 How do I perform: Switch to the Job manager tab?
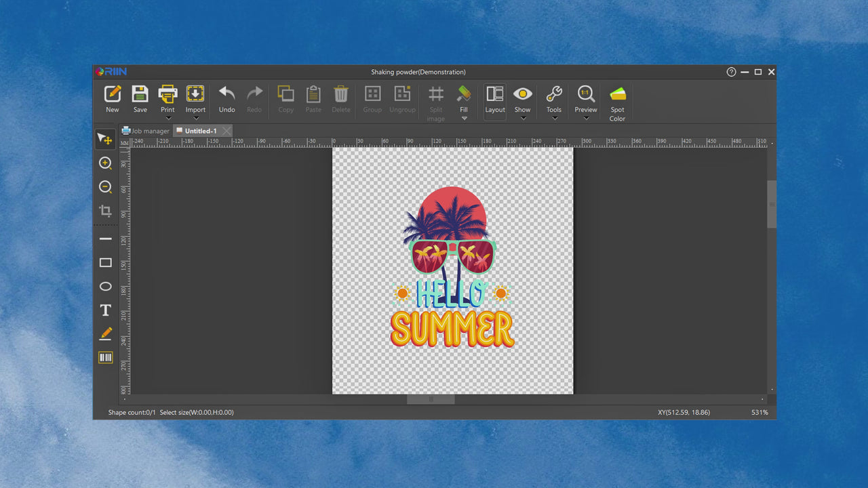tap(146, 131)
